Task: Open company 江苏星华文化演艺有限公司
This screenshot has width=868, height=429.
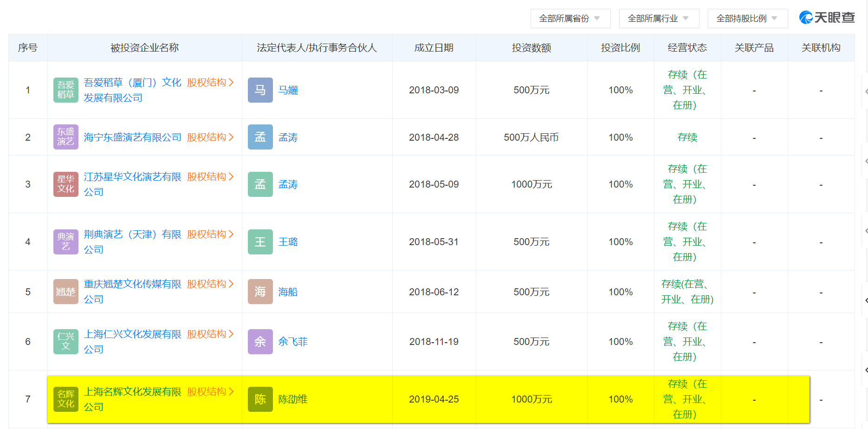Action: 132,184
